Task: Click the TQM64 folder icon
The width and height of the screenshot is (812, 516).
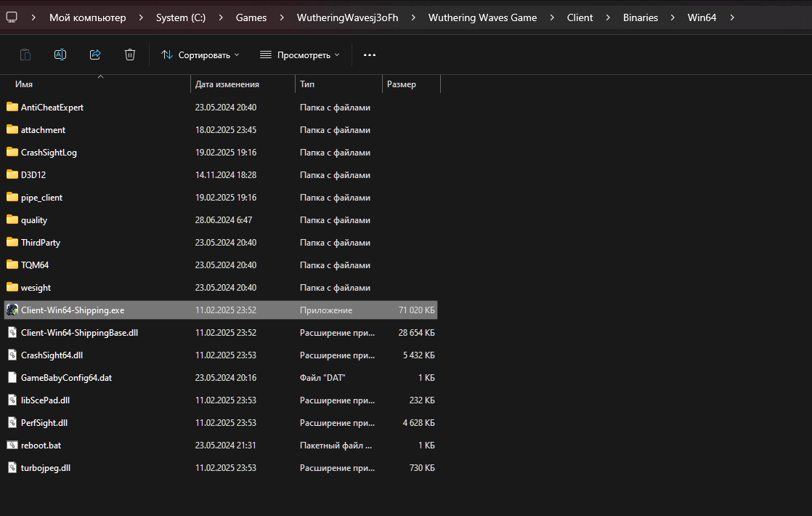Action: click(x=12, y=265)
